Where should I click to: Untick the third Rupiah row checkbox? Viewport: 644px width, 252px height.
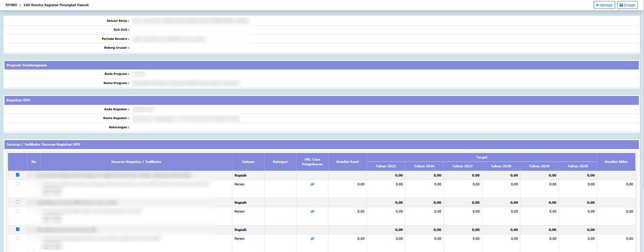(x=18, y=229)
